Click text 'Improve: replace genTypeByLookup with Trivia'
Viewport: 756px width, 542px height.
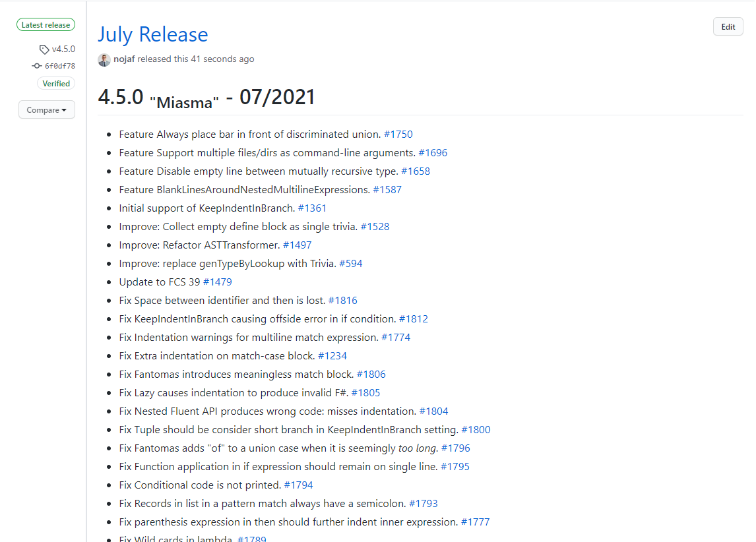click(228, 264)
